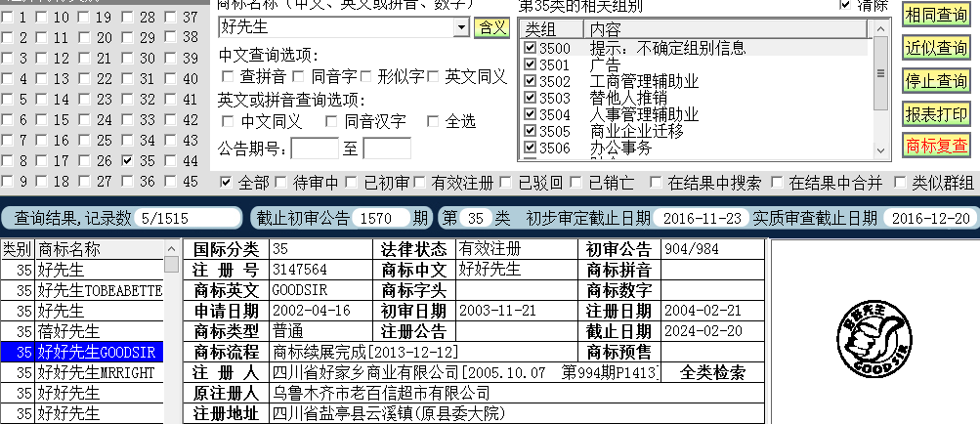Uncheck group 3506 办公事务
The width and height of the screenshot is (980, 424).
(x=530, y=148)
